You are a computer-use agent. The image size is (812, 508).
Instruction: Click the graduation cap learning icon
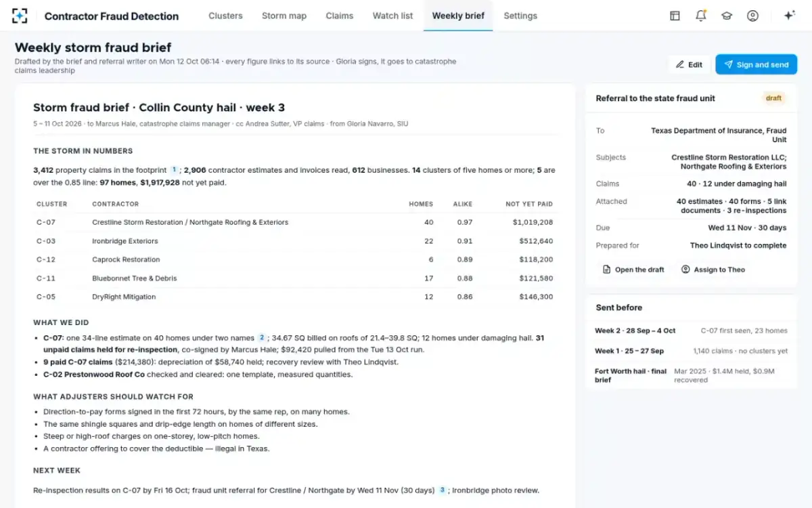[x=727, y=16]
